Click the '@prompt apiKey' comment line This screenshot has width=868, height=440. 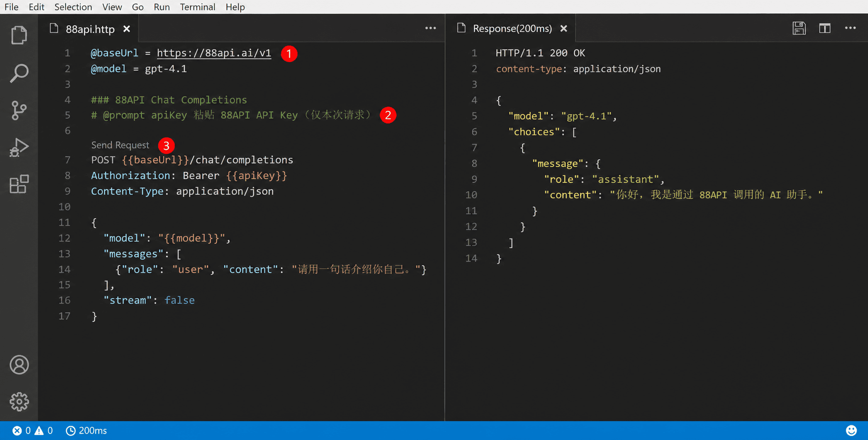[231, 115]
